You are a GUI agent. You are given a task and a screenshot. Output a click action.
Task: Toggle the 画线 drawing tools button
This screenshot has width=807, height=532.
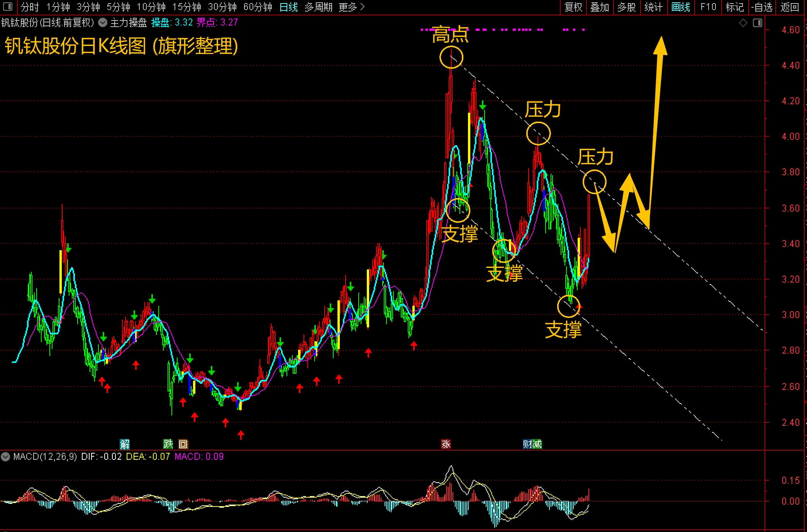tap(680, 7)
